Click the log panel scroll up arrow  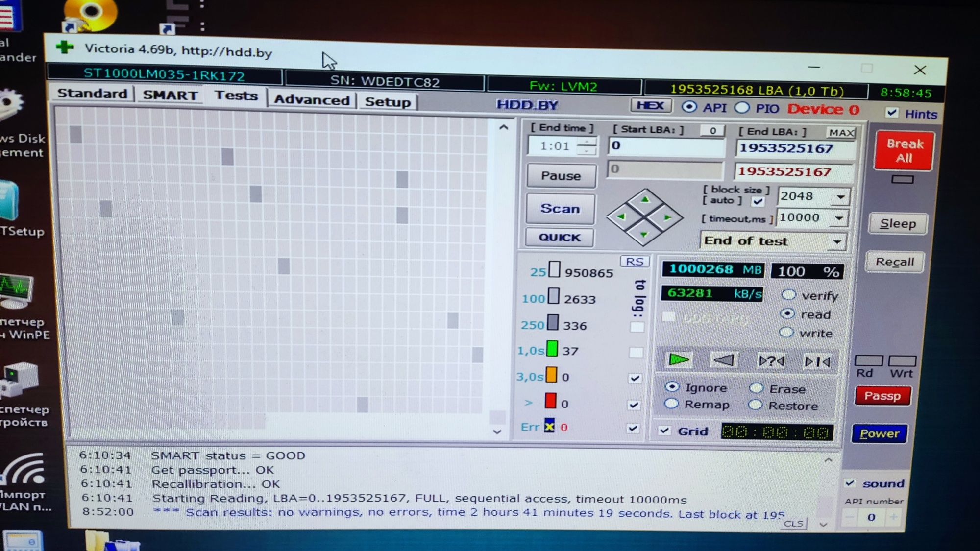(x=828, y=460)
